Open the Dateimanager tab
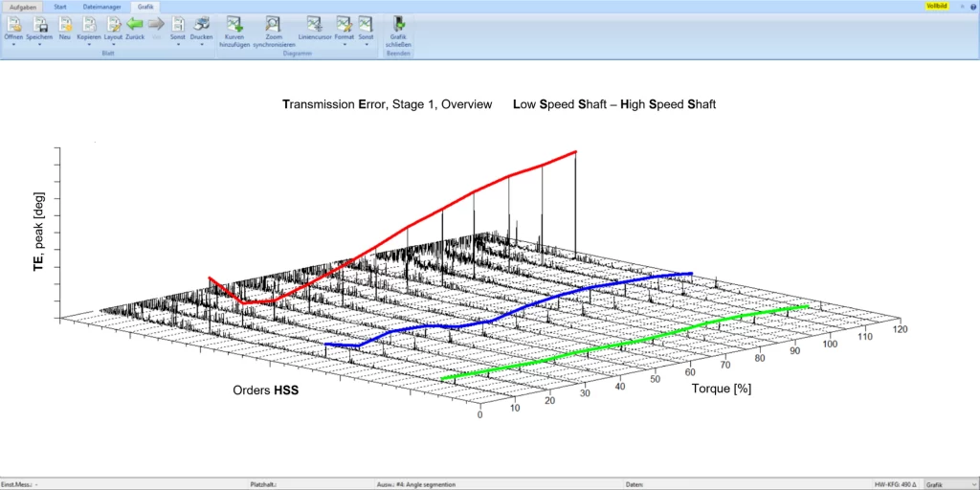This screenshot has width=980, height=490. click(101, 6)
